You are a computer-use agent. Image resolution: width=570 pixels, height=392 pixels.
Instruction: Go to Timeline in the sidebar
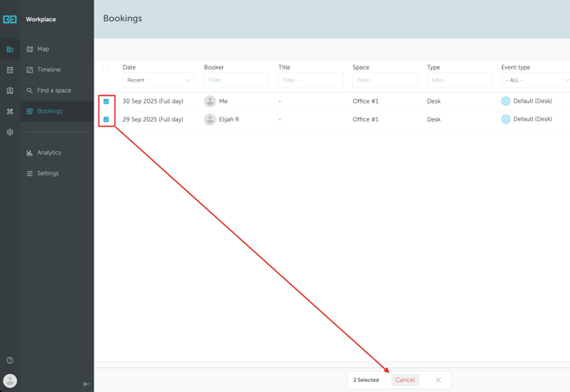click(48, 70)
